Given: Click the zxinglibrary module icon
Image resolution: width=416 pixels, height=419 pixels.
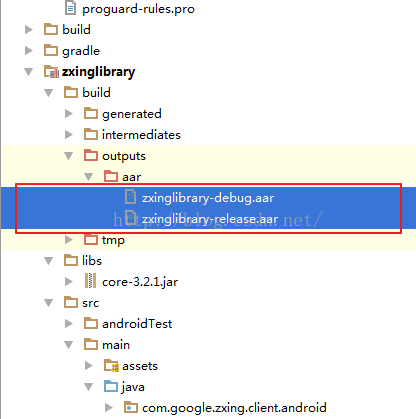Looking at the screenshot, I should point(51,71).
